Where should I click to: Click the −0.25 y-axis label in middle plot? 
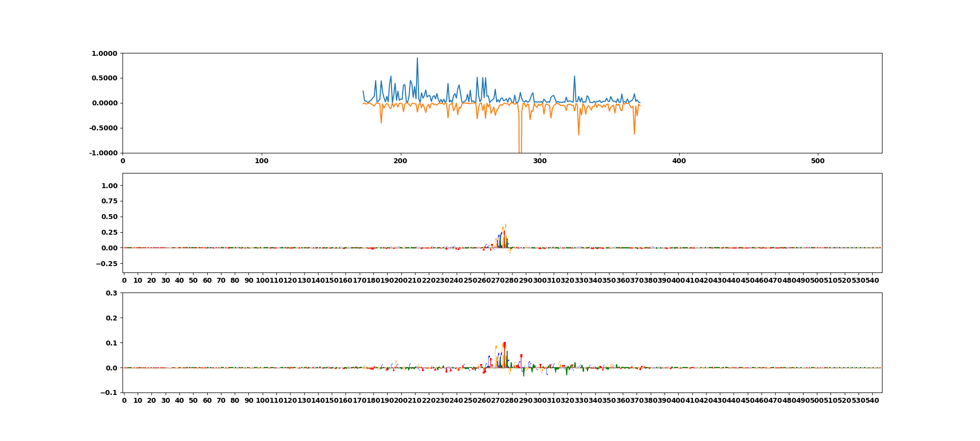click(x=107, y=264)
